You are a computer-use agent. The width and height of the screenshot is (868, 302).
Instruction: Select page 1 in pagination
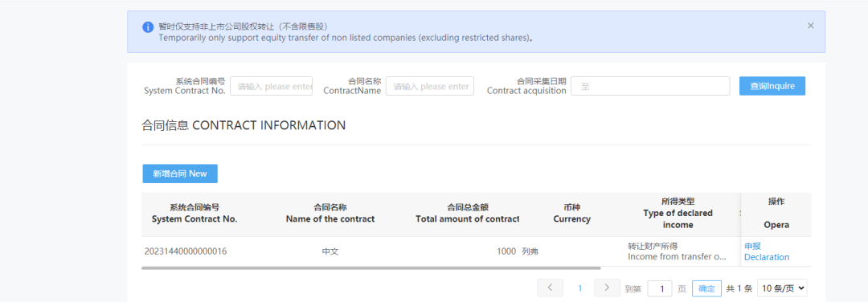tap(580, 288)
